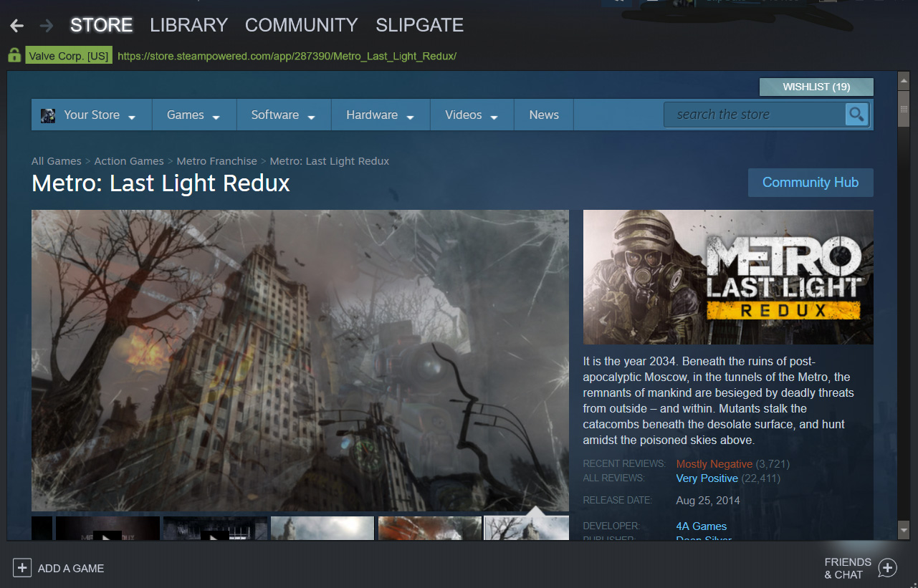This screenshot has height=588, width=918.
Task: Click the plus icon for Add a Game
Action: point(22,568)
